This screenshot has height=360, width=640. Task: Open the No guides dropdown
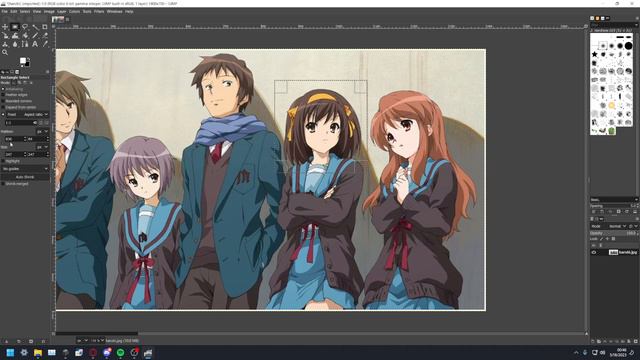coord(25,169)
